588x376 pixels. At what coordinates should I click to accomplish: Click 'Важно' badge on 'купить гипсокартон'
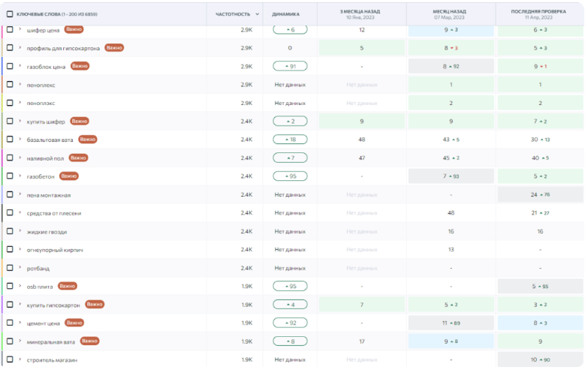95,305
